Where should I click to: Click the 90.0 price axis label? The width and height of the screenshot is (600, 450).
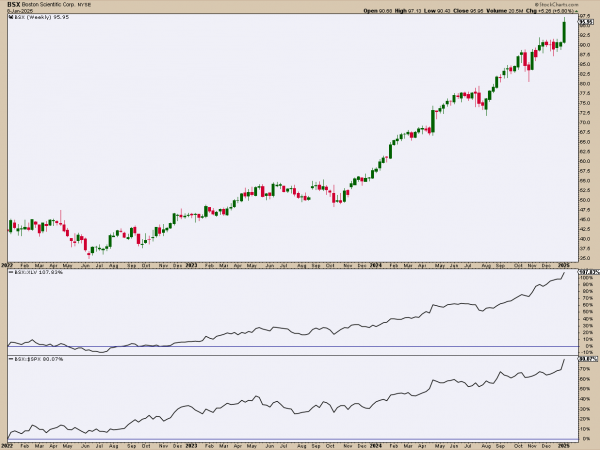tap(584, 45)
